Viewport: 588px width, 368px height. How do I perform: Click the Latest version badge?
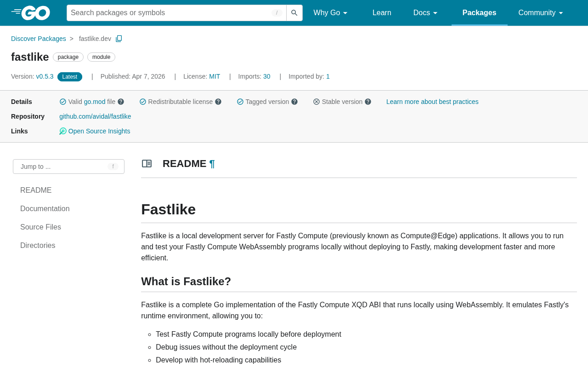click(70, 77)
